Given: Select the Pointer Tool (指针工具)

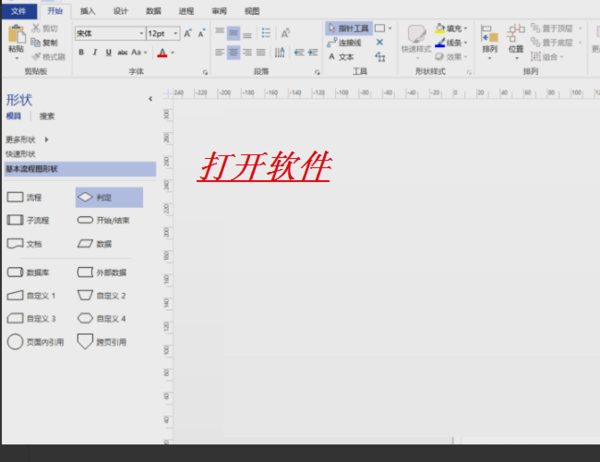Looking at the screenshot, I should tap(349, 28).
